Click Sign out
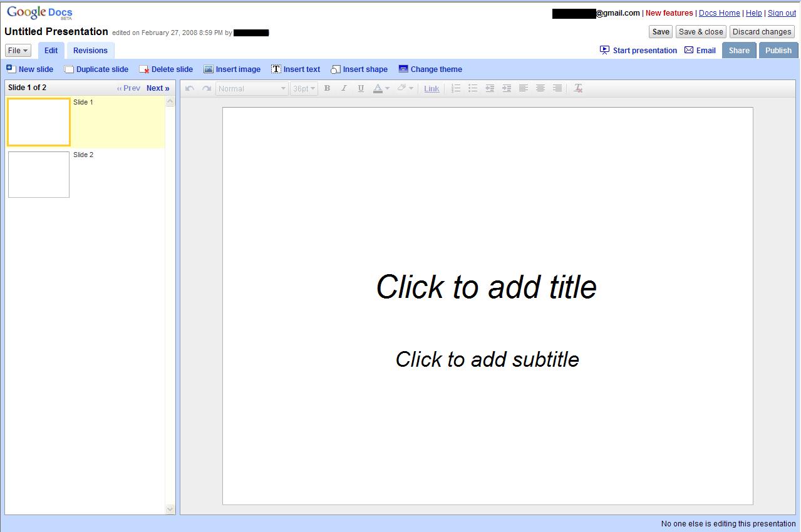 click(782, 13)
